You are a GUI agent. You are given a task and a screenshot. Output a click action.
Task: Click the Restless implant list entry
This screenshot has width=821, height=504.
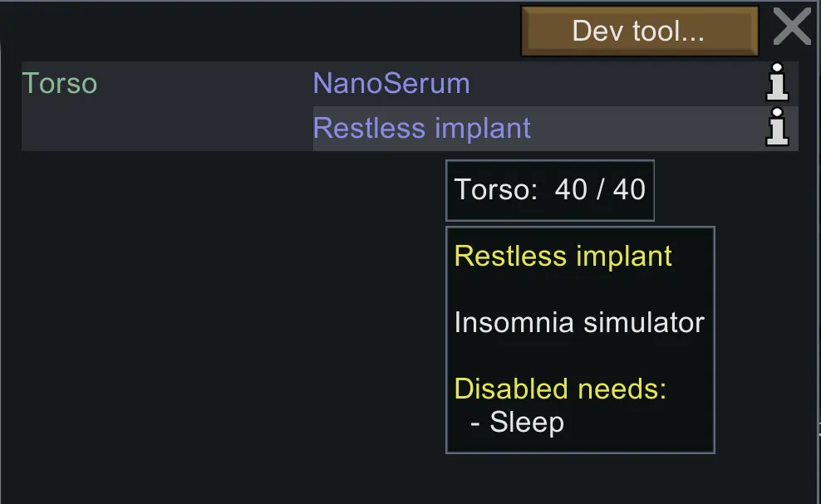pos(421,129)
